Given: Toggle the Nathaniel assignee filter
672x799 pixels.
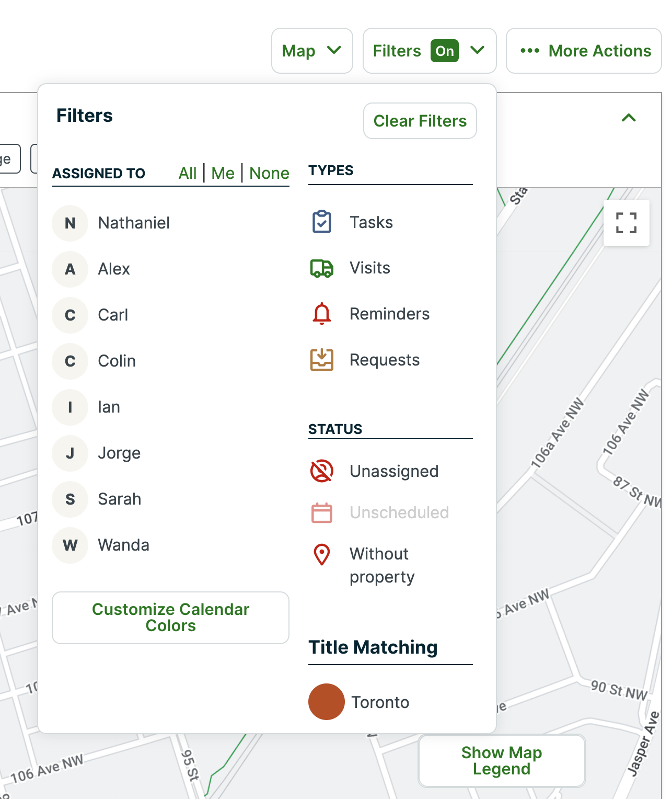Looking at the screenshot, I should coord(70,223).
